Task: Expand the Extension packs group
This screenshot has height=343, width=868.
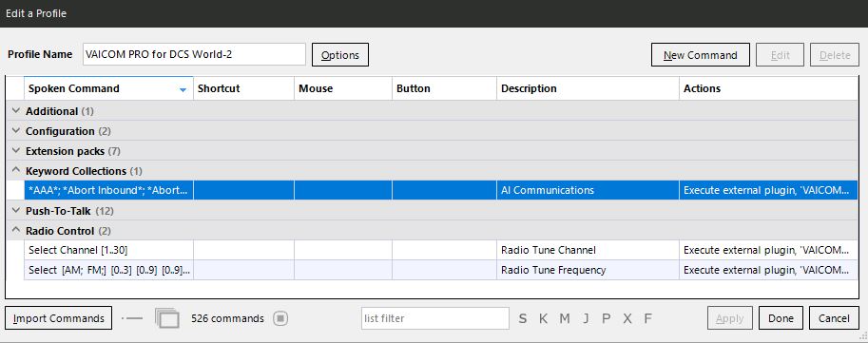Action: pyautogui.click(x=15, y=150)
